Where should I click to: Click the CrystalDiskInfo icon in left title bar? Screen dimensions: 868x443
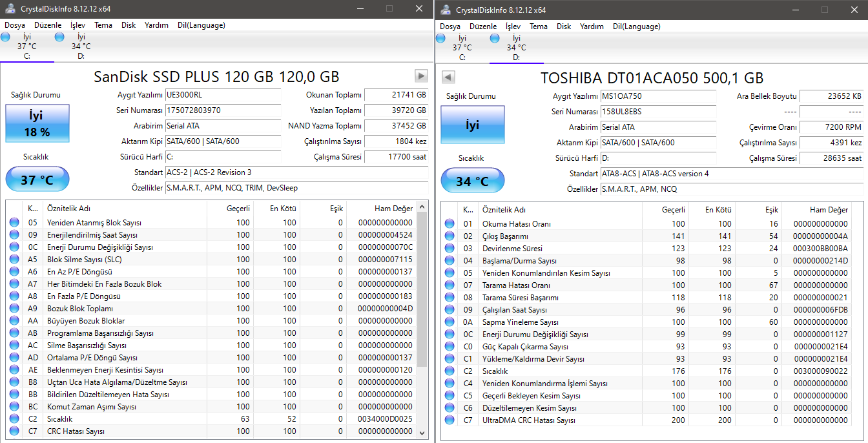(10, 10)
